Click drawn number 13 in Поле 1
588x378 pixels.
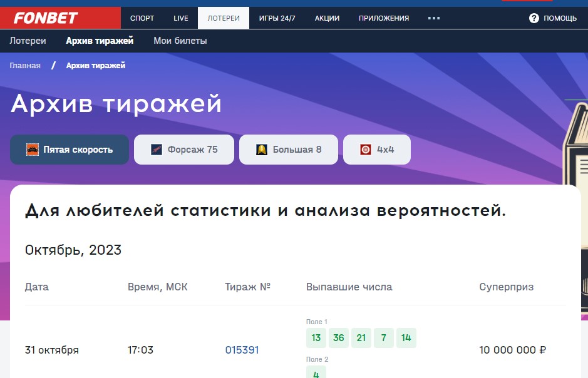pos(316,338)
